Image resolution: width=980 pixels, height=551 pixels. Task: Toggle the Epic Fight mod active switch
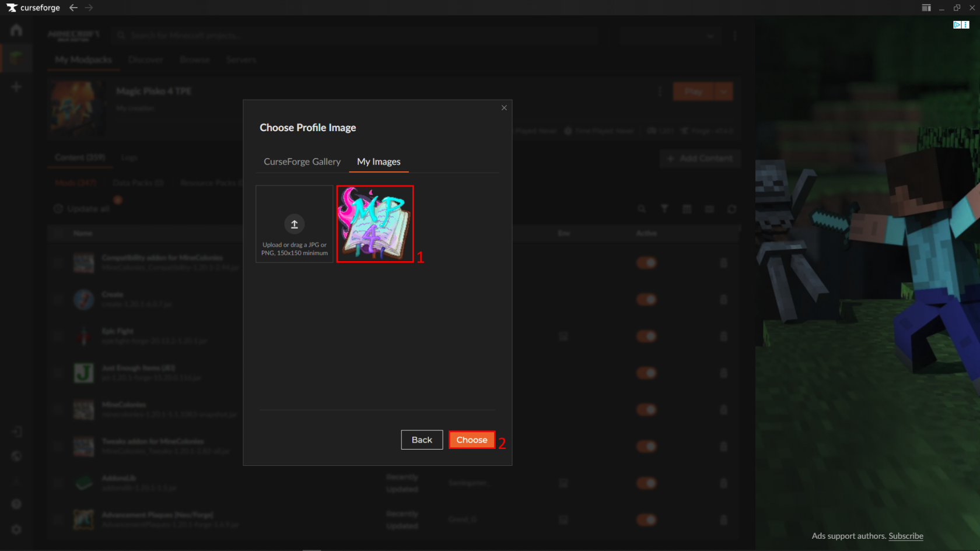tap(646, 336)
